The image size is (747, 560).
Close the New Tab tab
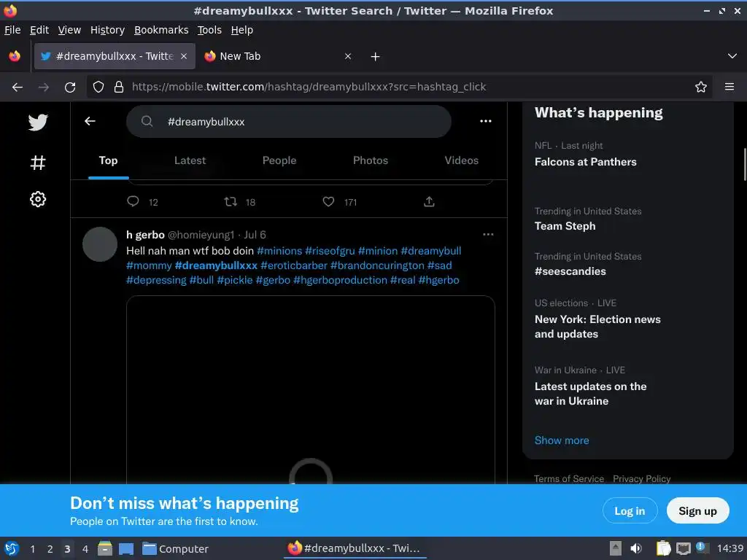pyautogui.click(x=348, y=56)
